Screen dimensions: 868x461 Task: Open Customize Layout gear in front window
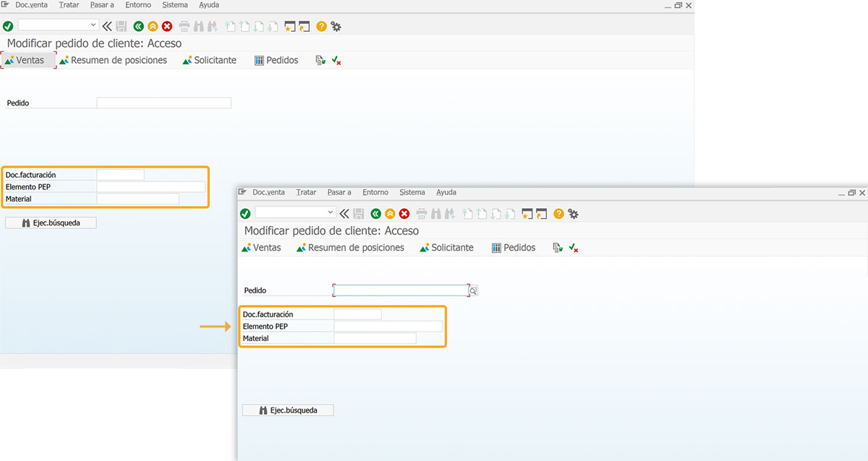(574, 214)
